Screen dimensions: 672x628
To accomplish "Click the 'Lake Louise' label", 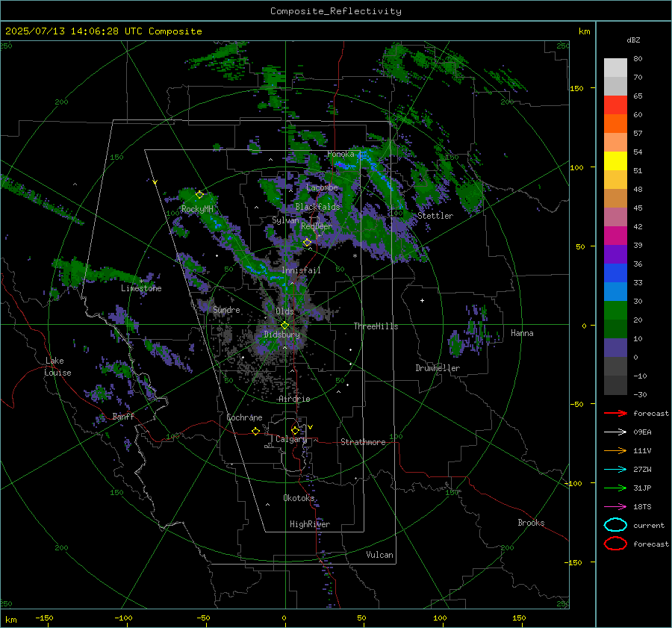I will (x=57, y=367).
